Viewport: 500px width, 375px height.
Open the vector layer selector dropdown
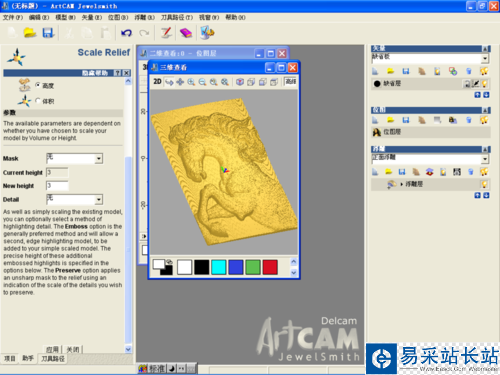coord(485,59)
